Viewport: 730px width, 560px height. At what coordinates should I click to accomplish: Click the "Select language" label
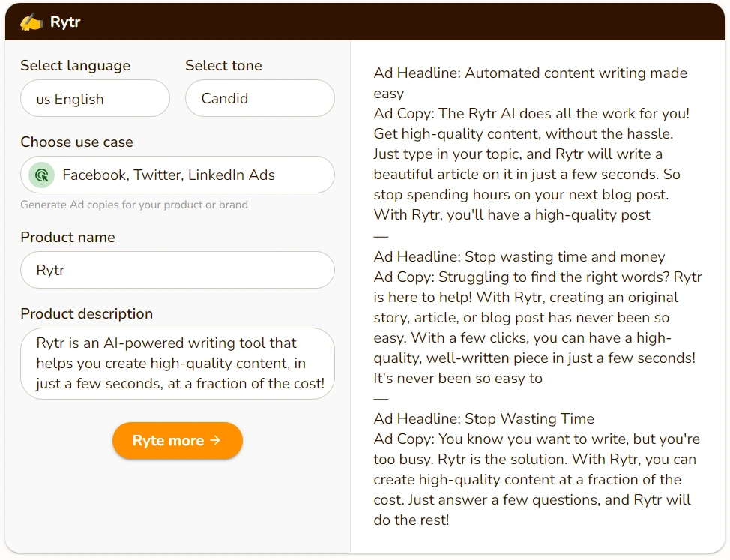point(75,66)
